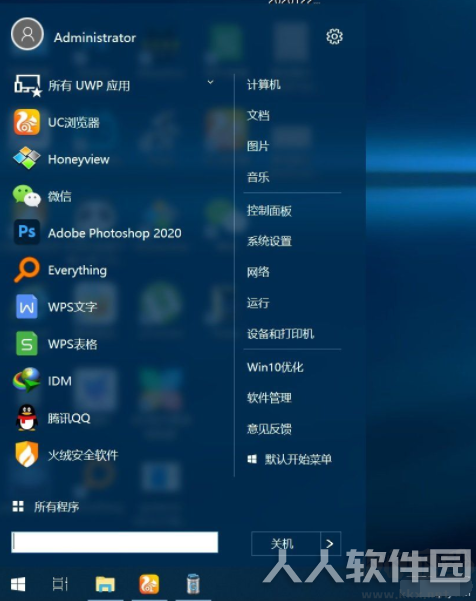Focus the start menu search box
476x601 pixels.
click(115, 542)
